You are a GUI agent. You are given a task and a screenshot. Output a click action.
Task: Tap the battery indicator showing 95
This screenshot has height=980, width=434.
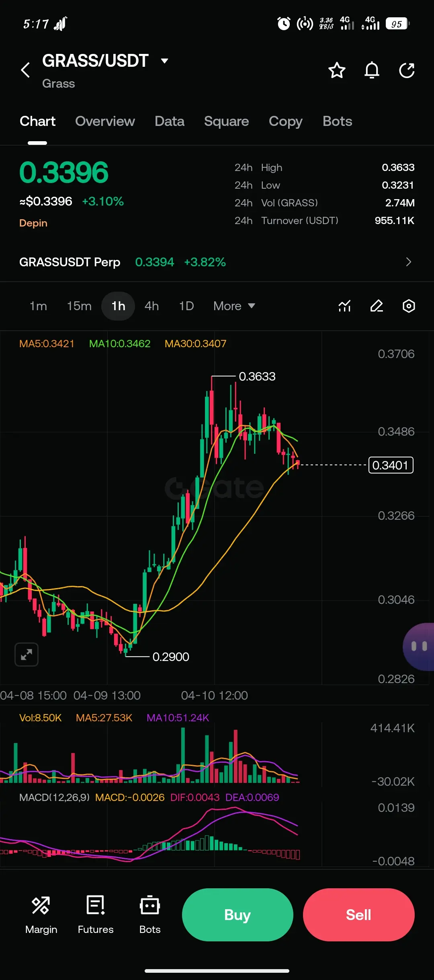point(398,24)
